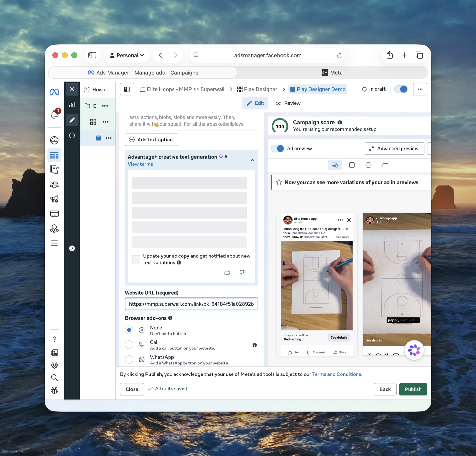Click the Publish button
Viewport: 476px width, 456px height.
413,389
